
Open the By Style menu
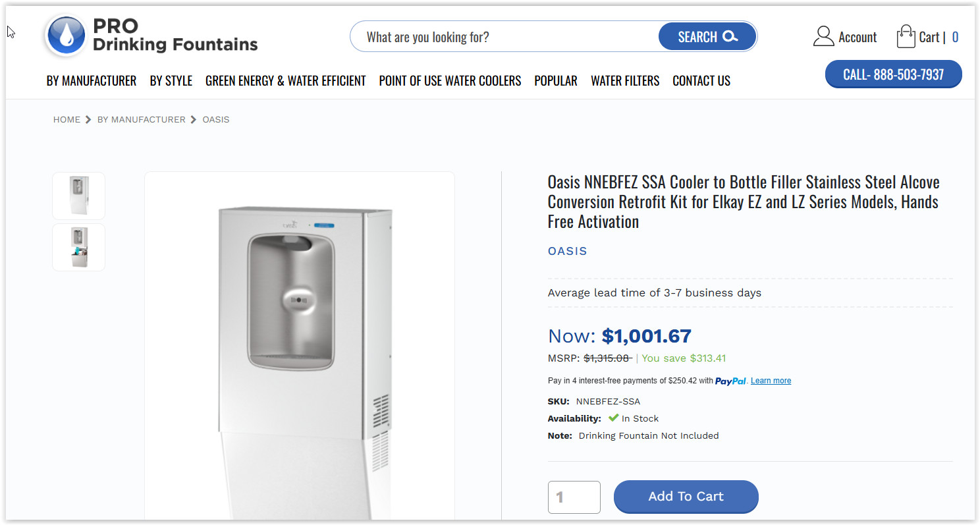coord(171,80)
